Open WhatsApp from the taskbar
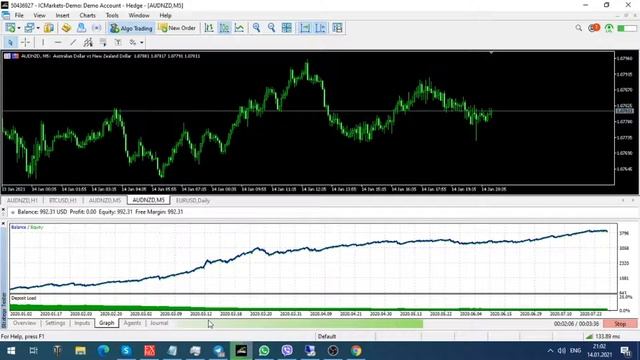The image size is (640, 360). [264, 351]
